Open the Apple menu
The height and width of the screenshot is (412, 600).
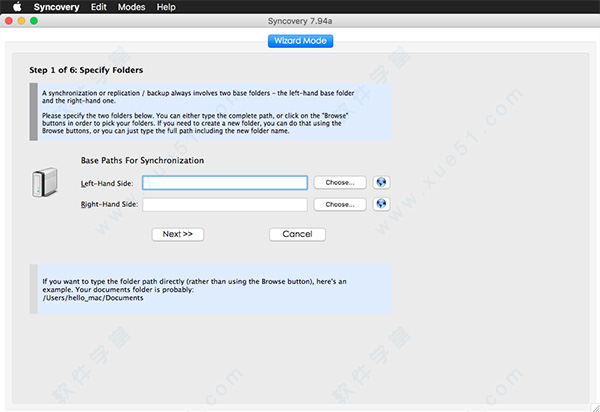(16, 7)
